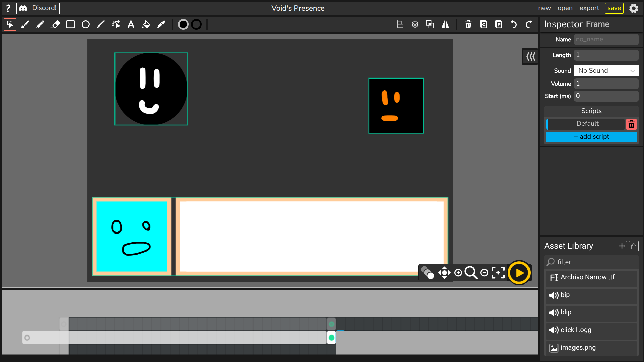Play the project preview
This screenshot has width=644, height=362.
point(519,273)
